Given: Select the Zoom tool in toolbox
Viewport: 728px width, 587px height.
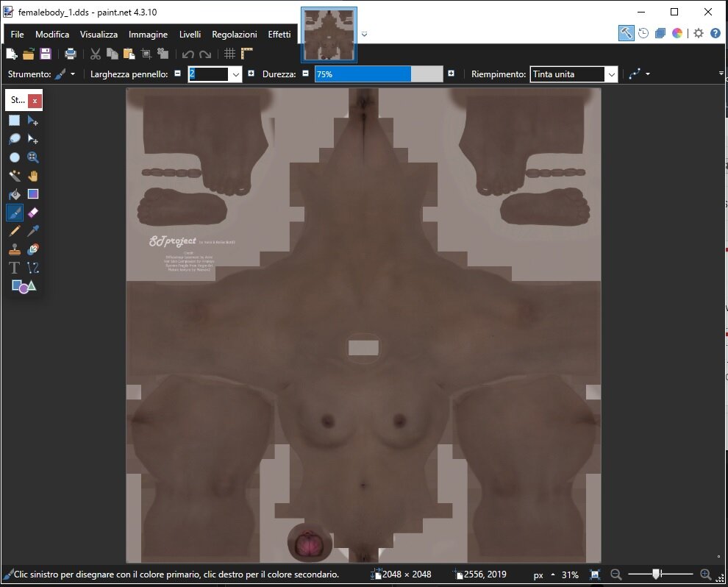Looking at the screenshot, I should click(32, 157).
